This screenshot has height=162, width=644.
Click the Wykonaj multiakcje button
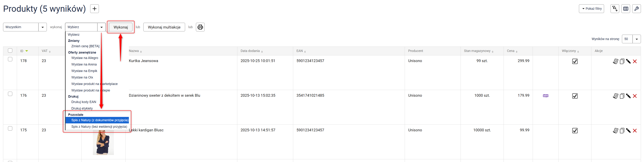coord(164,27)
